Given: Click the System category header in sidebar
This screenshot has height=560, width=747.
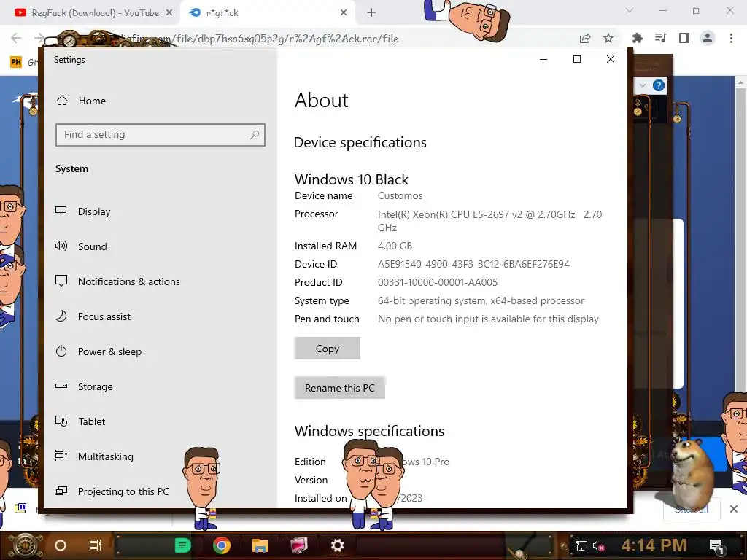Looking at the screenshot, I should tap(71, 168).
